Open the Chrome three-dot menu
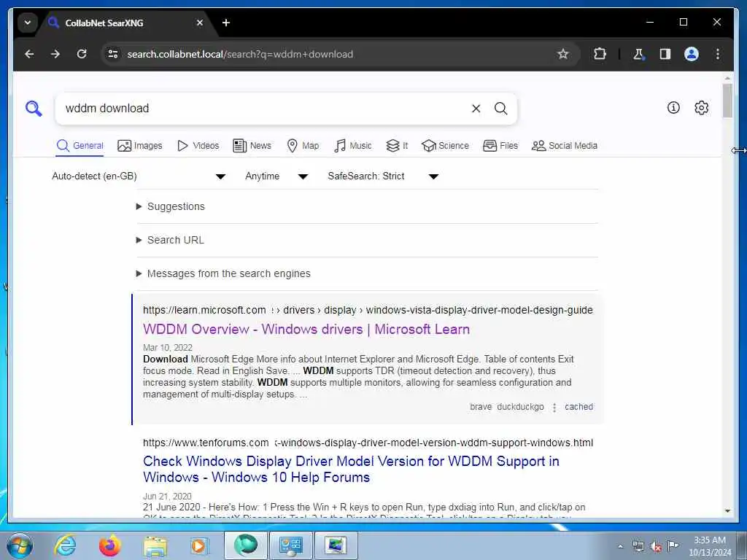The image size is (747, 560). tap(718, 54)
